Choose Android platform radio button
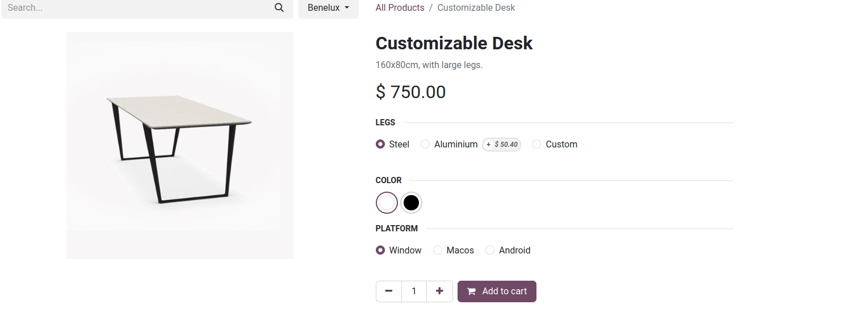This screenshot has height=313, width=868. [x=490, y=251]
